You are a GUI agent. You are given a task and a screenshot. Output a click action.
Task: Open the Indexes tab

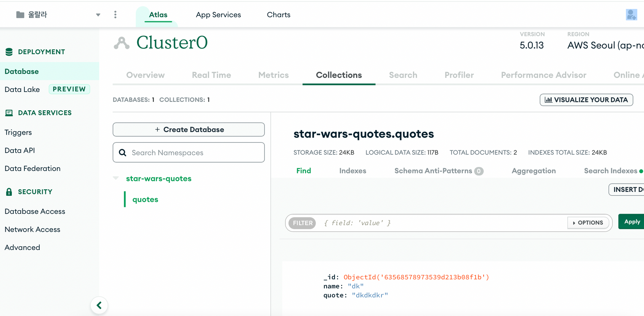point(353,171)
